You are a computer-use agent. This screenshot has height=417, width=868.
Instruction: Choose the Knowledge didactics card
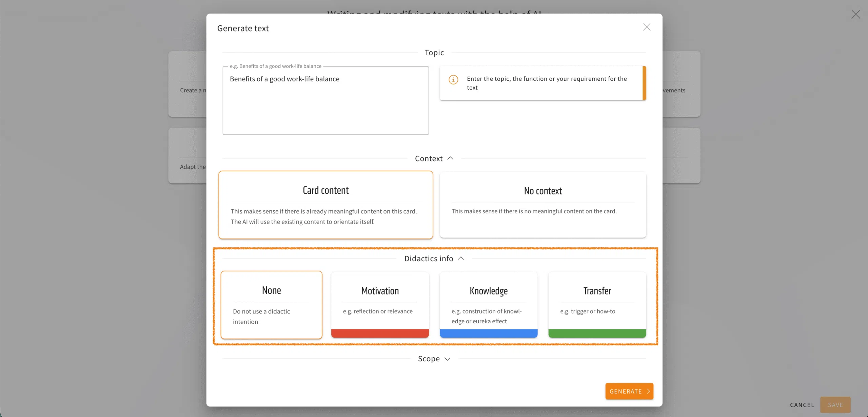pos(488,300)
